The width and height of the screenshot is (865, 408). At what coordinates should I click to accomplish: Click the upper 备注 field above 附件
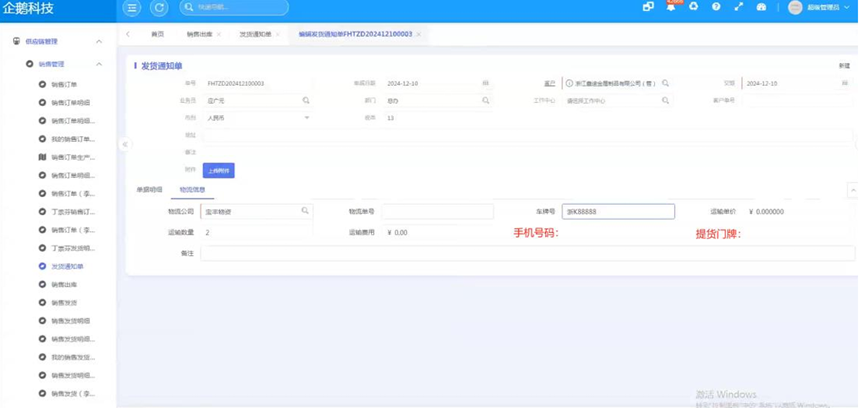click(527, 152)
